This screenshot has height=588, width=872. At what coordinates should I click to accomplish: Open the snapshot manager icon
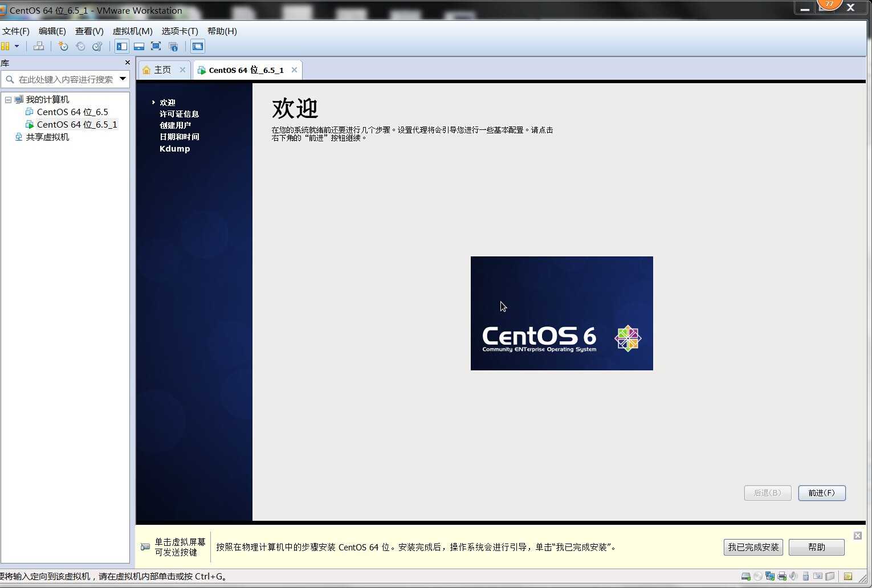97,46
